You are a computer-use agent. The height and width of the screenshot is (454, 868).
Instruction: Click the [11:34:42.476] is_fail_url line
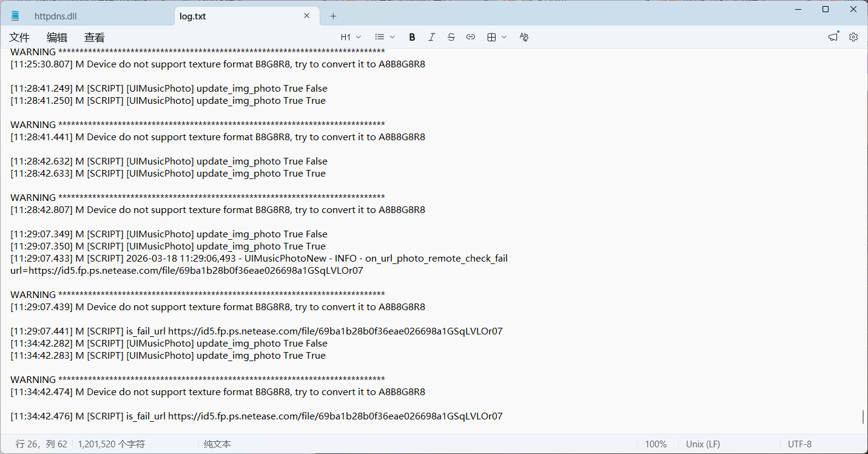click(257, 416)
